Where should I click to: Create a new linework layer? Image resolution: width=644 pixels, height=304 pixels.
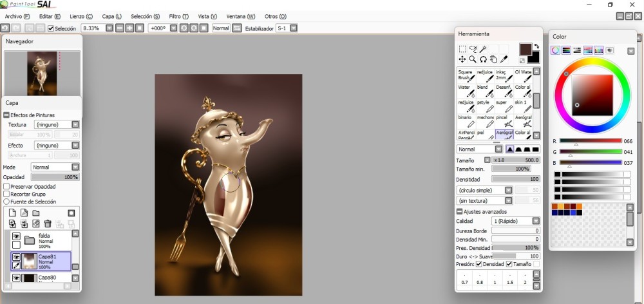tap(24, 213)
